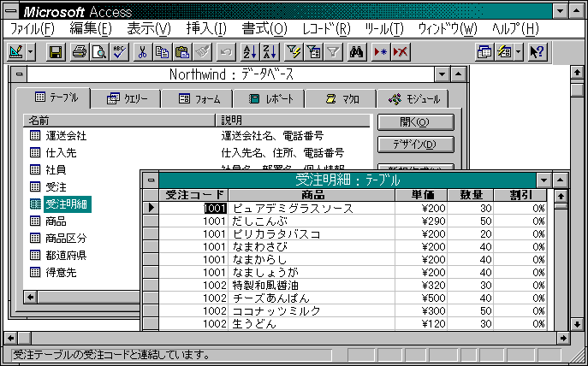The image size is (588, 366).
Task: Click the 開く(O) button
Action: pos(415,122)
